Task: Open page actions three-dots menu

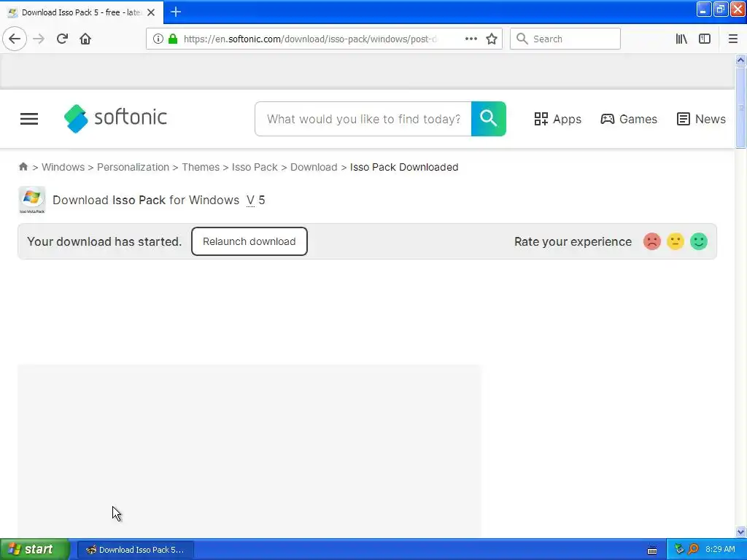Action: pyautogui.click(x=471, y=39)
